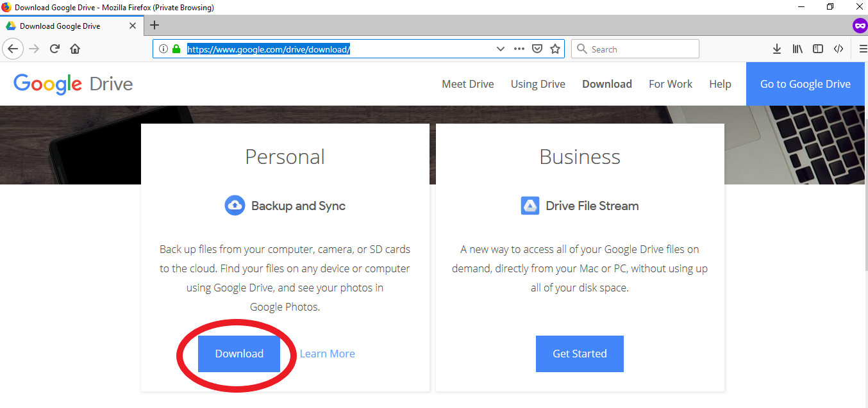This screenshot has width=868, height=408.
Task: Select Download in site navigation
Action: click(607, 84)
